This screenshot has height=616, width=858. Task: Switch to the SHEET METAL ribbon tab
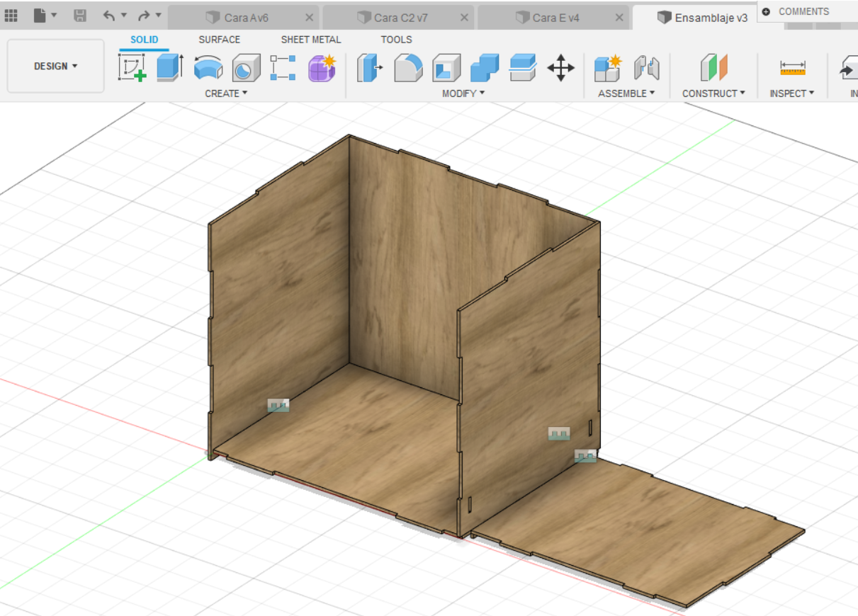pyautogui.click(x=311, y=40)
